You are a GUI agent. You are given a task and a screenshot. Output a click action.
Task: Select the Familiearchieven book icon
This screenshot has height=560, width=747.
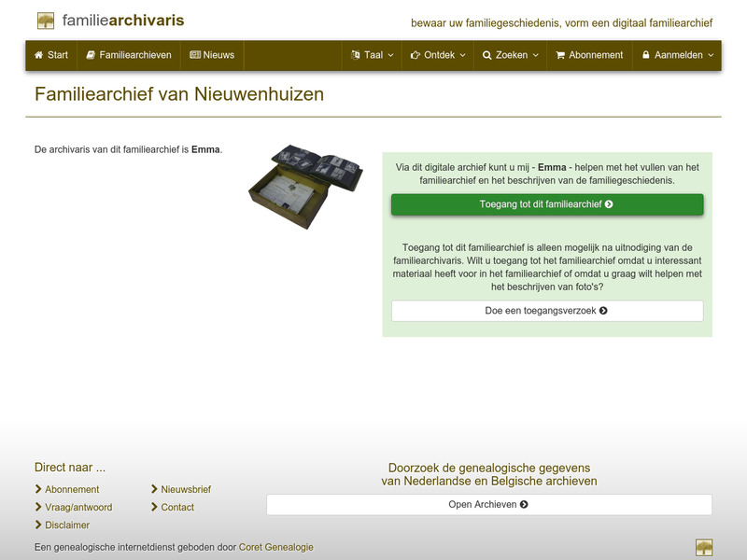pos(92,55)
